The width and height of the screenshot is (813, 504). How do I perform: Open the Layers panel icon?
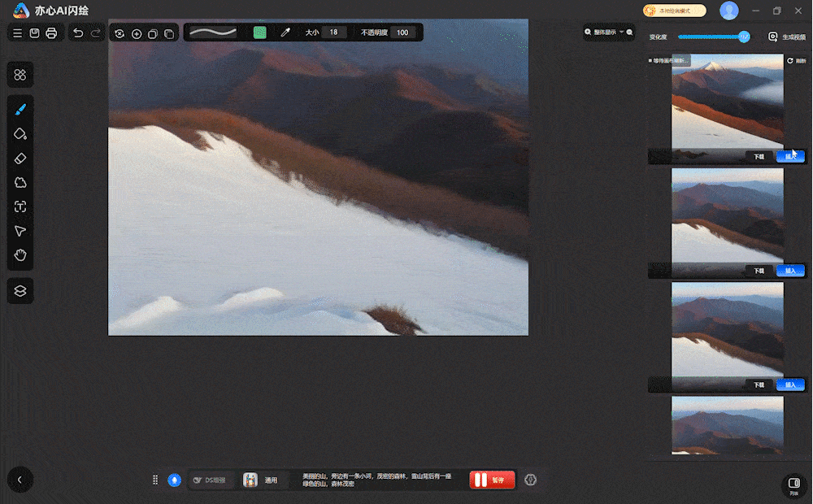[20, 290]
